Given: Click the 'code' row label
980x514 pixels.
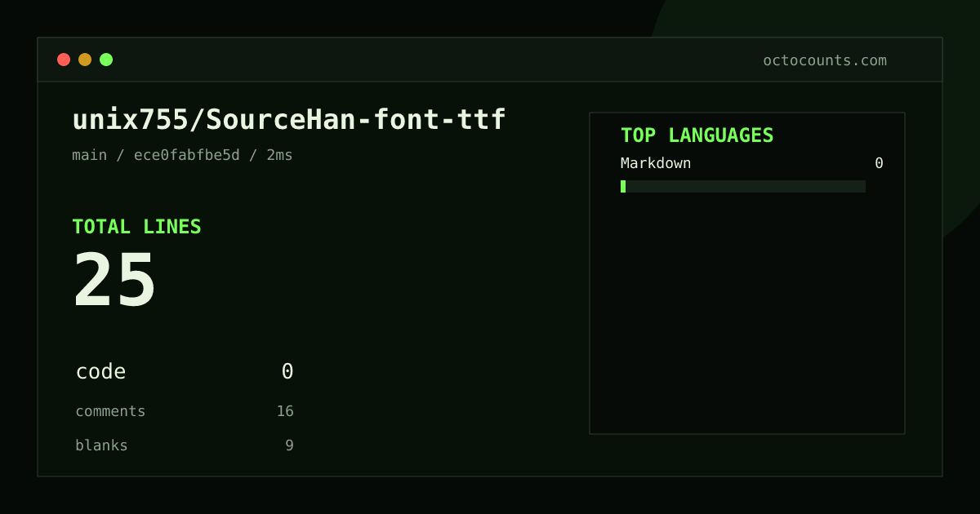Looking at the screenshot, I should (x=100, y=372).
